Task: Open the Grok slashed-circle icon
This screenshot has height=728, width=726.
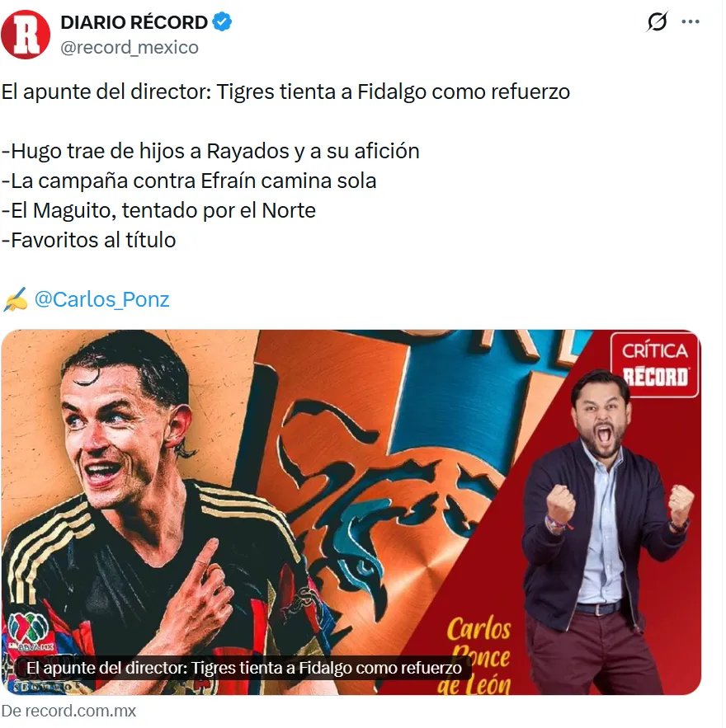Action: coord(657,21)
